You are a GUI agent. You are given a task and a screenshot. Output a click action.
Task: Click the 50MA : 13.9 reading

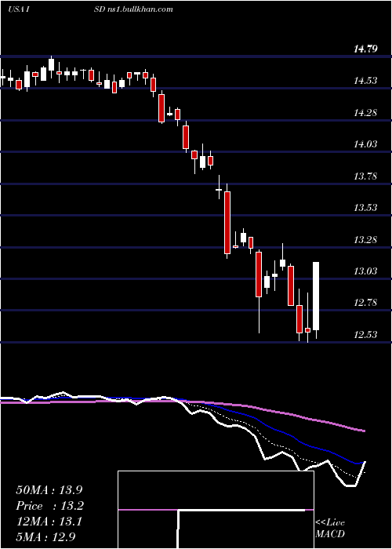49,489
